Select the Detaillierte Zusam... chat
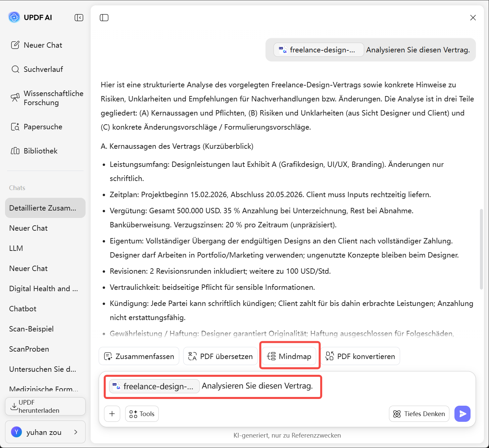The width and height of the screenshot is (489, 448). [45, 208]
